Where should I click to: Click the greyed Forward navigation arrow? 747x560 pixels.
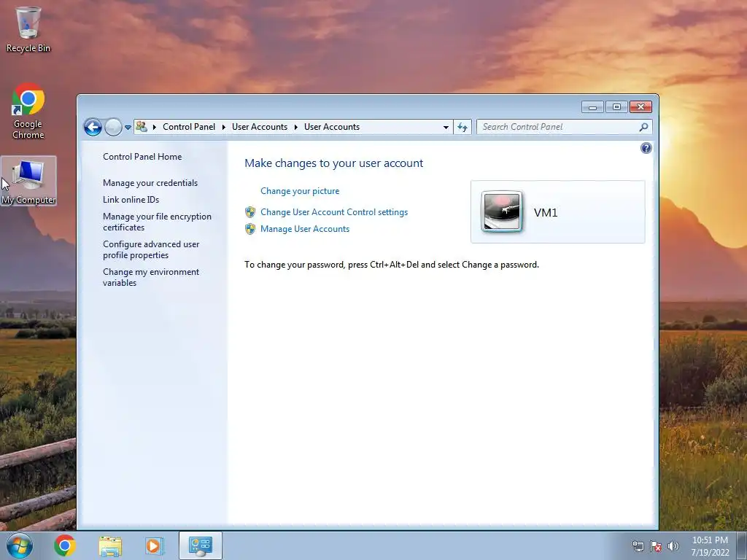point(113,127)
